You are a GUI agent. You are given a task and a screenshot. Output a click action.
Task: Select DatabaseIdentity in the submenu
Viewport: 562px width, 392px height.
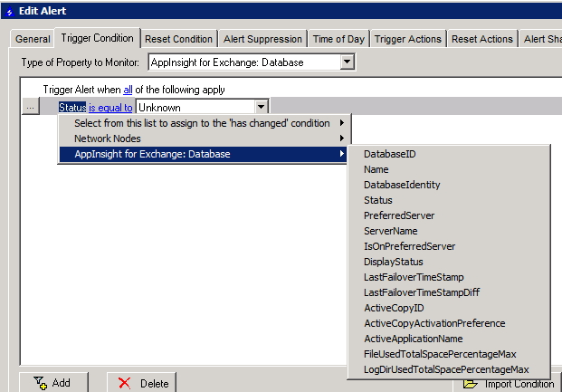(449, 185)
